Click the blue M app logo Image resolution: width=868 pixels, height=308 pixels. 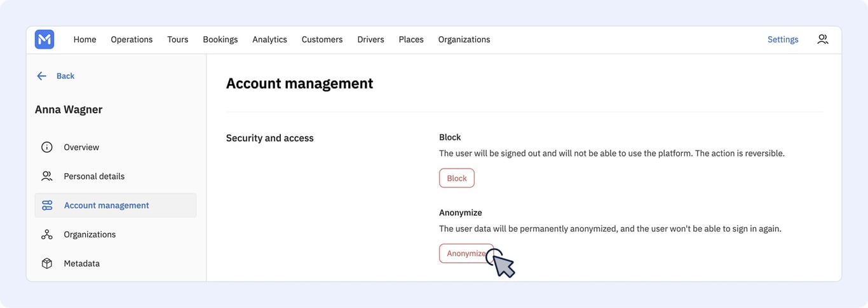point(44,39)
